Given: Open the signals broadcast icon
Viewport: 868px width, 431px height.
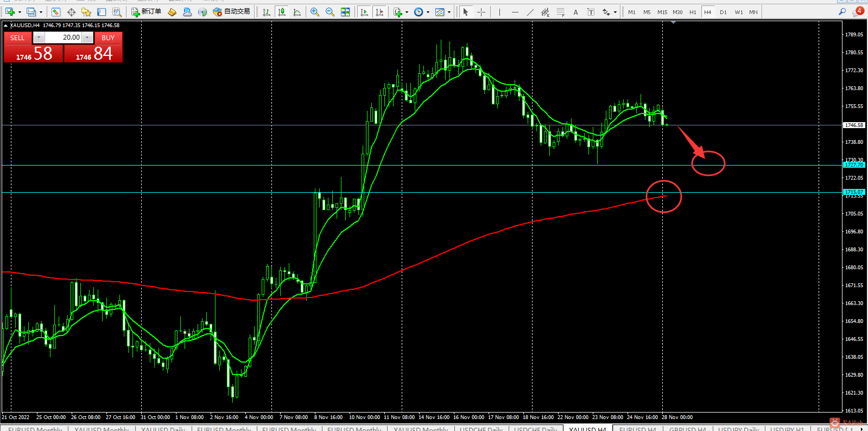Looking at the screenshot, I should [x=202, y=12].
